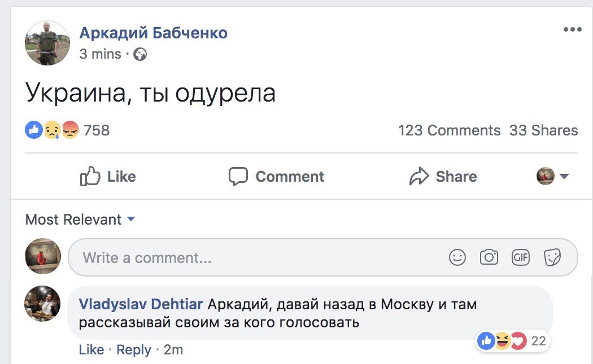View the 33 Shares list
The height and width of the screenshot is (364, 593).
click(x=543, y=130)
